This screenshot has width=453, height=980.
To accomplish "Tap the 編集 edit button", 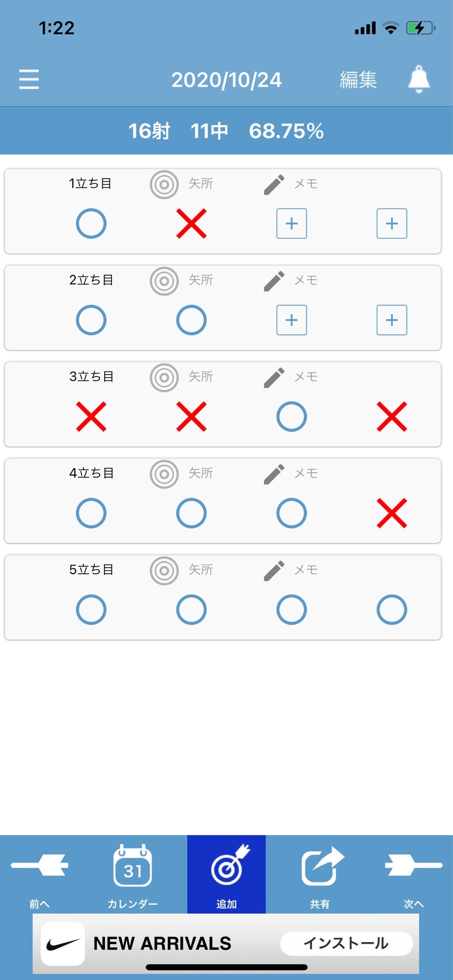I will (359, 80).
